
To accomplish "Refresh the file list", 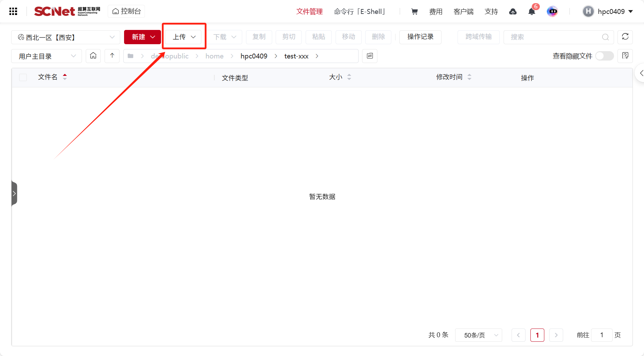I will pyautogui.click(x=625, y=37).
